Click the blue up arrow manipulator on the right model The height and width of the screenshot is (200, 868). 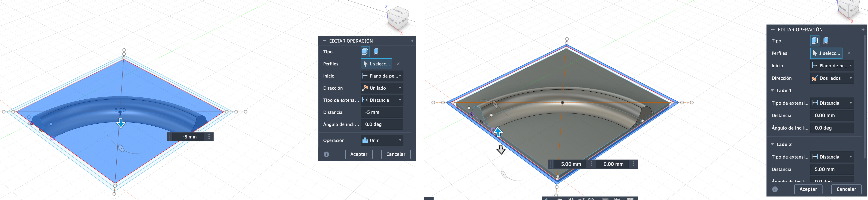498,132
